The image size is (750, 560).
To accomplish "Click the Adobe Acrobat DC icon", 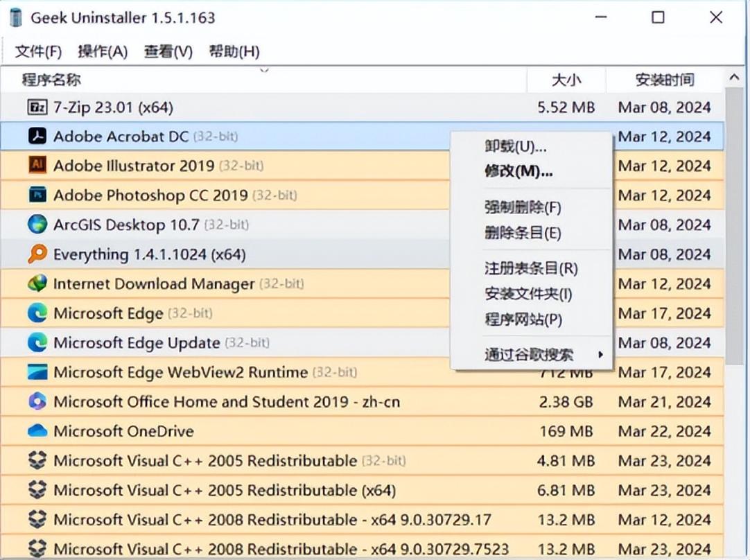I will pyautogui.click(x=37, y=137).
